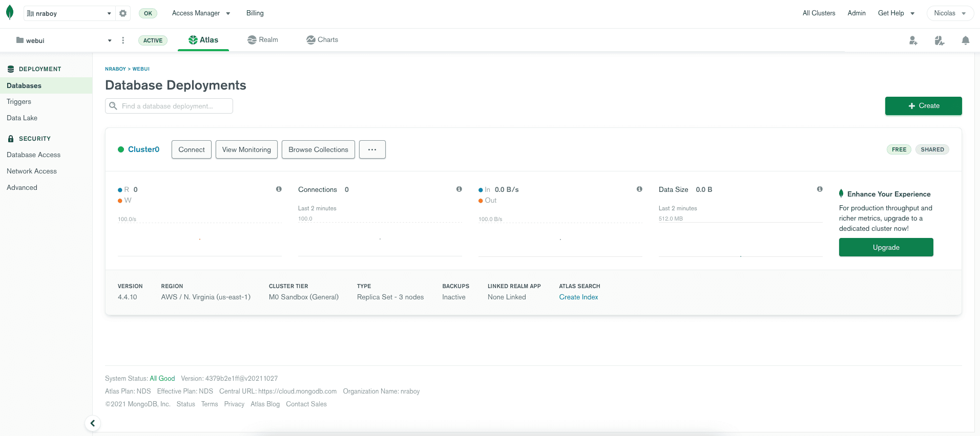Click the Create Index link
Screen dimensions: 980x436
578,297
